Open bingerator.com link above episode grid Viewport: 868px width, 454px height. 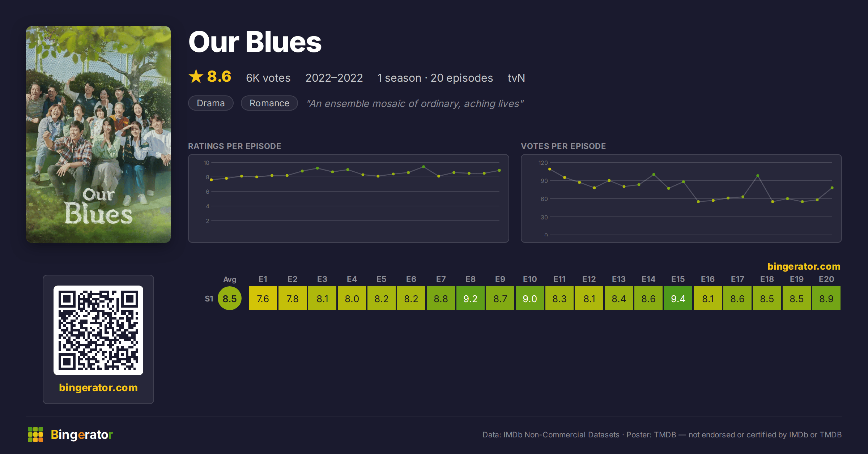pos(804,266)
